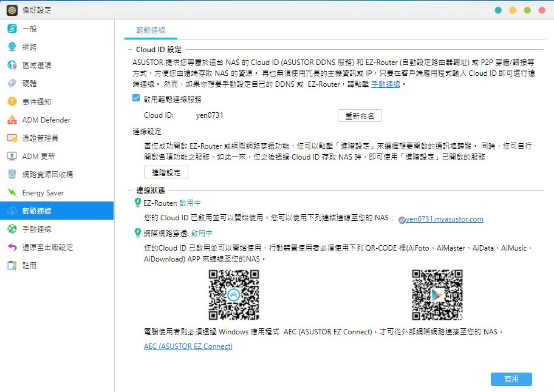Select ADM Defender text in sidebar
Image resolution: width=554 pixels, height=392 pixels.
click(x=46, y=120)
